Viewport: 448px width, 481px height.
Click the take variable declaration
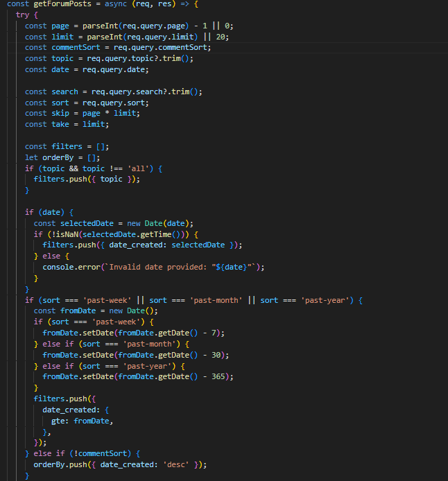pyautogui.click(x=60, y=124)
